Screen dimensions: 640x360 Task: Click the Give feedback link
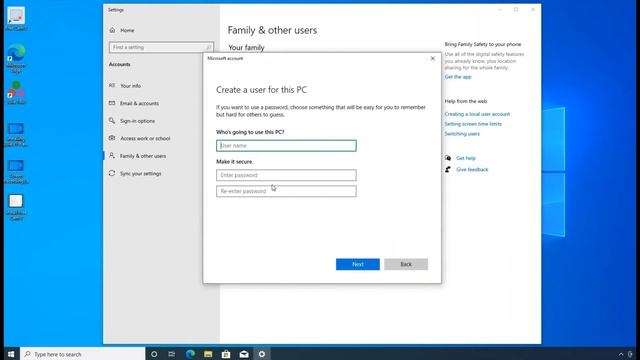[472, 169]
